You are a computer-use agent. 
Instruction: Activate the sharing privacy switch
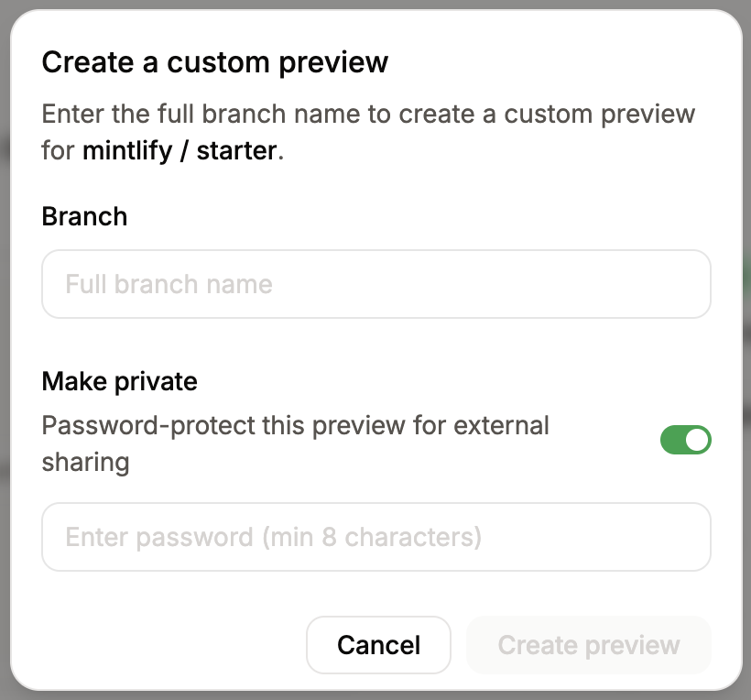pos(686,440)
